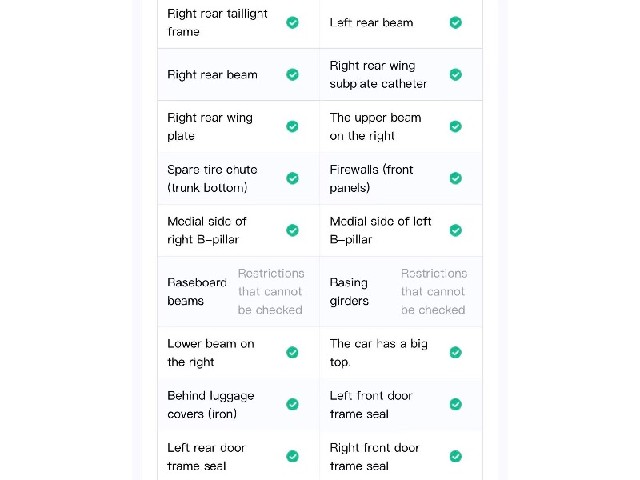Click green check for Behind luggage covers (iron)
Image resolution: width=640 pixels, height=480 pixels.
(292, 404)
